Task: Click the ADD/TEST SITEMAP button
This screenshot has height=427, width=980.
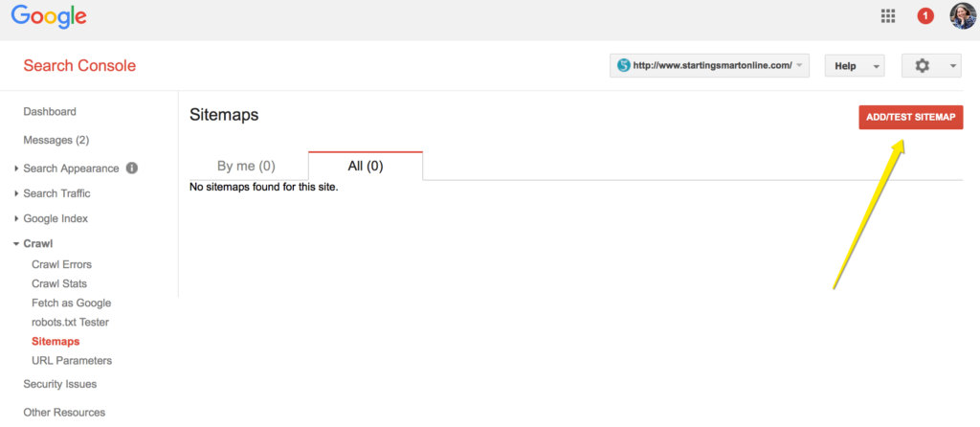Action: pos(911,117)
